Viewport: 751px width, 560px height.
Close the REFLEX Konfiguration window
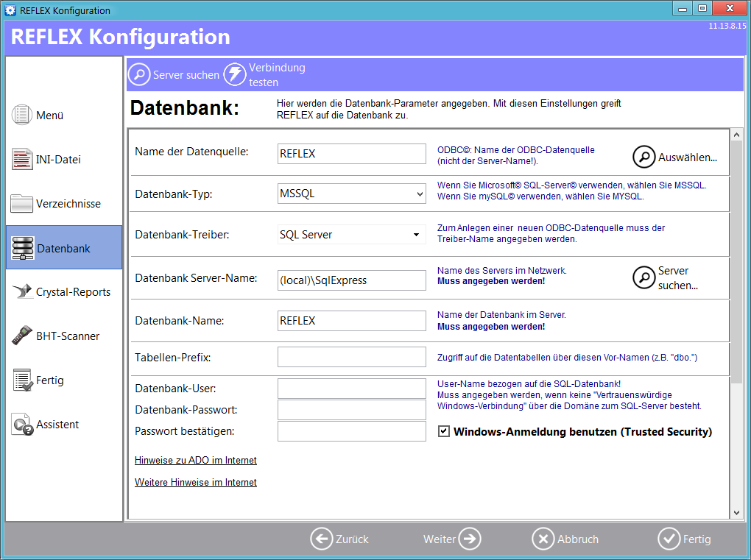[x=730, y=8]
